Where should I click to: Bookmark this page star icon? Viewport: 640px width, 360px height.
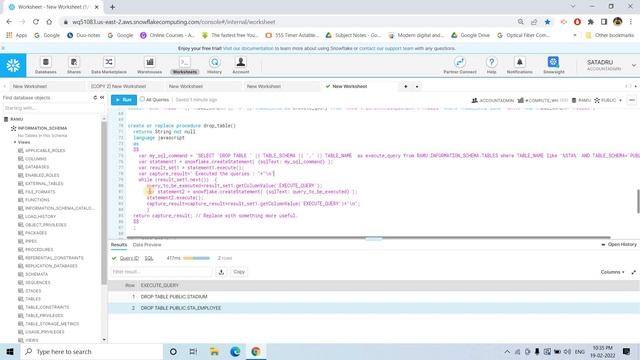[x=547, y=22]
